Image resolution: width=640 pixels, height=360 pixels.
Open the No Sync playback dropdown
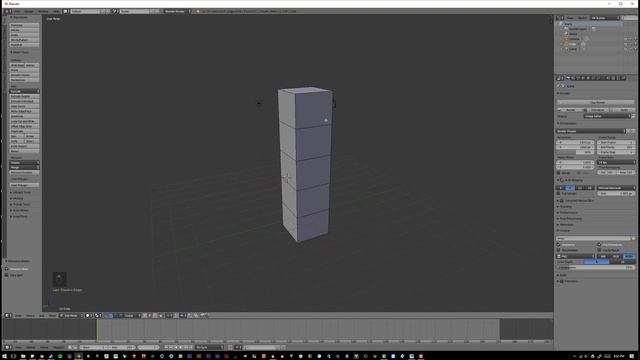(209, 347)
